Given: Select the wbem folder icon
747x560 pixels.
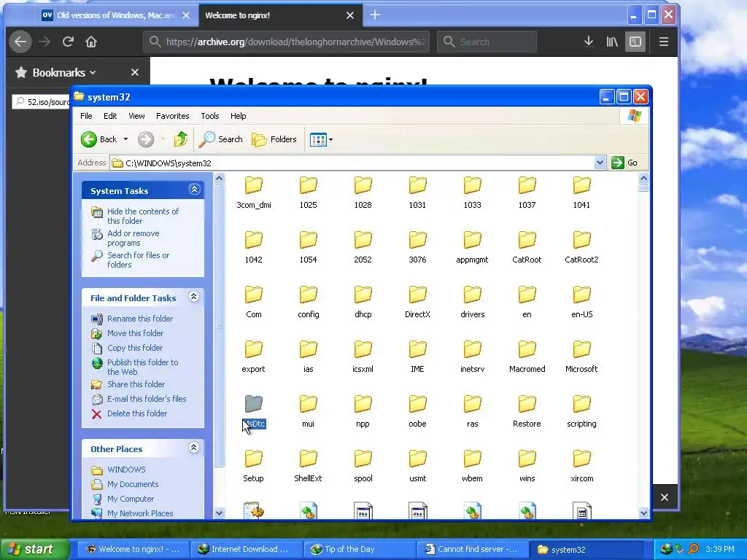Looking at the screenshot, I should tap(472, 459).
